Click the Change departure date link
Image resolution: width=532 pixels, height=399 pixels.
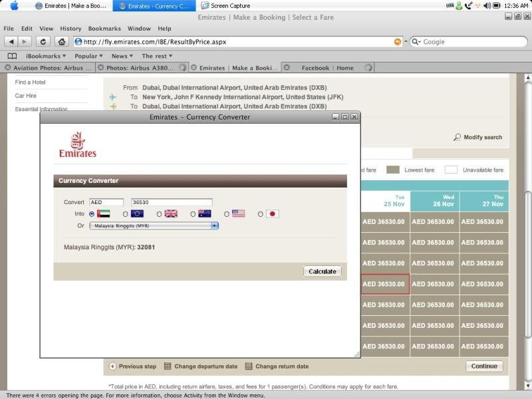click(x=206, y=366)
